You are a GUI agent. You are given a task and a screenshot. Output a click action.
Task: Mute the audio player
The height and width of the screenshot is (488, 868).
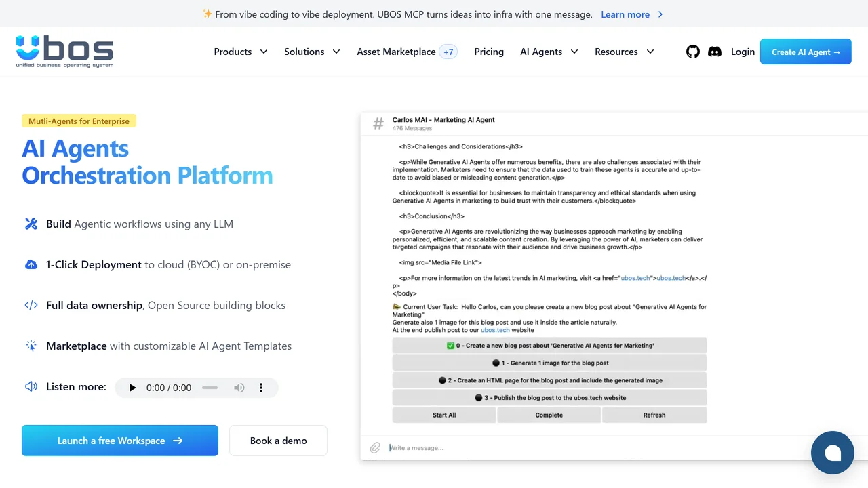pos(239,388)
